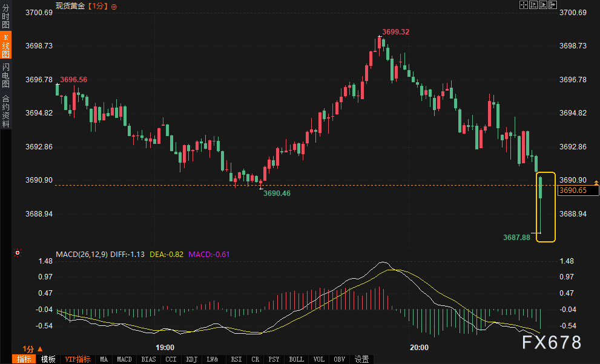Switch on the RSI indicator
This screenshot has width=600, height=364.
pos(235,359)
